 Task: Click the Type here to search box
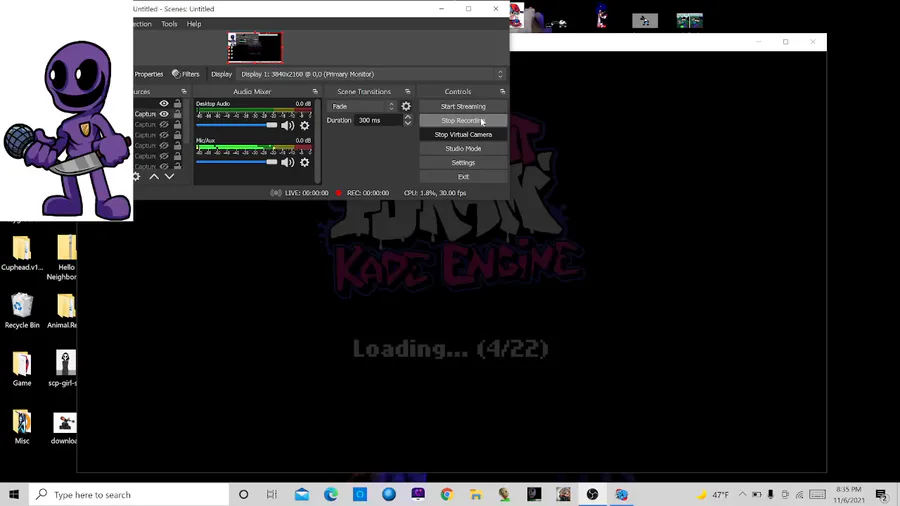point(129,494)
